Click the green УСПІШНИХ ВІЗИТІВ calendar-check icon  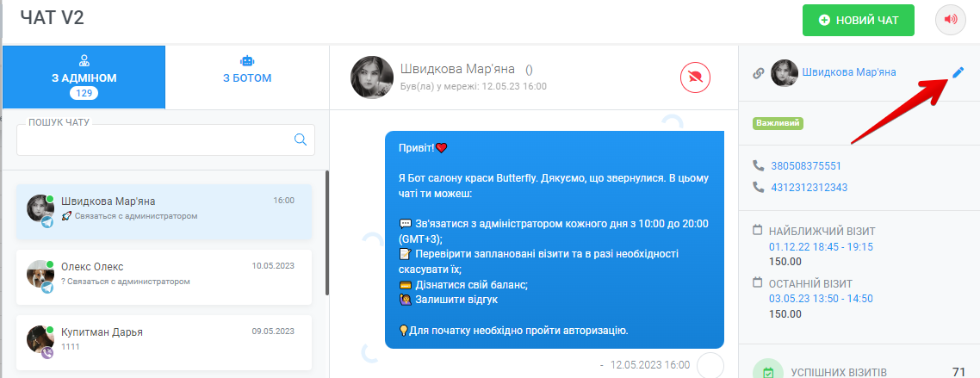point(768,372)
